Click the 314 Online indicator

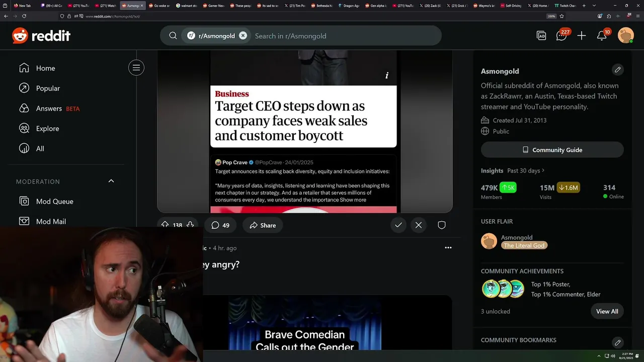click(x=613, y=191)
